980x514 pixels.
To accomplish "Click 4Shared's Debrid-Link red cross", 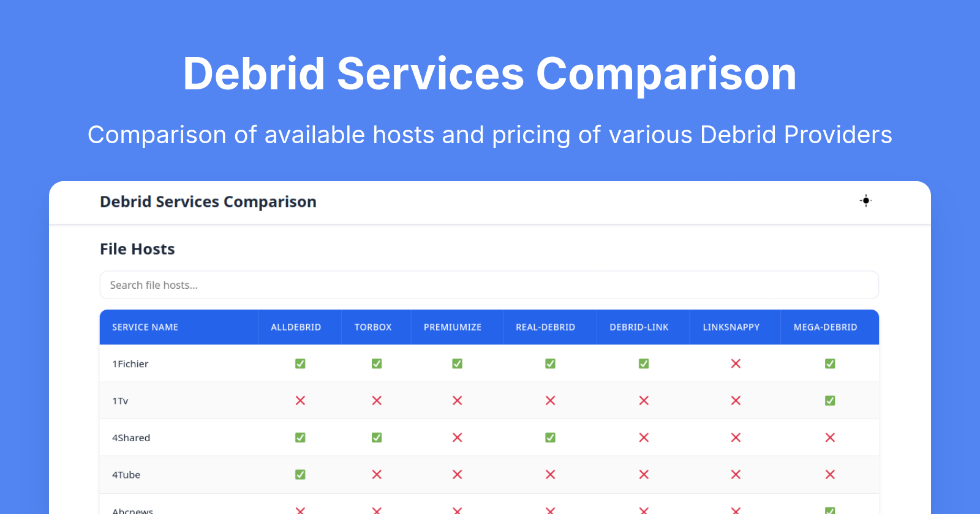I will [x=644, y=438].
